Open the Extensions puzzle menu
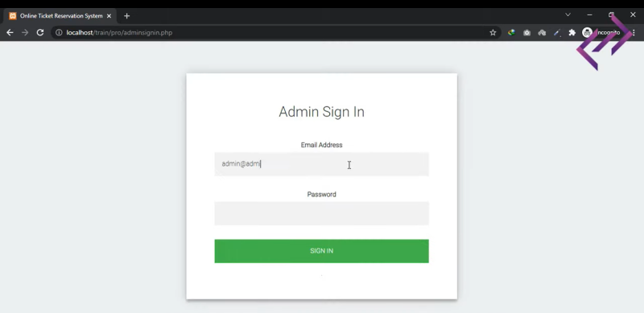The width and height of the screenshot is (644, 313). 572,32
